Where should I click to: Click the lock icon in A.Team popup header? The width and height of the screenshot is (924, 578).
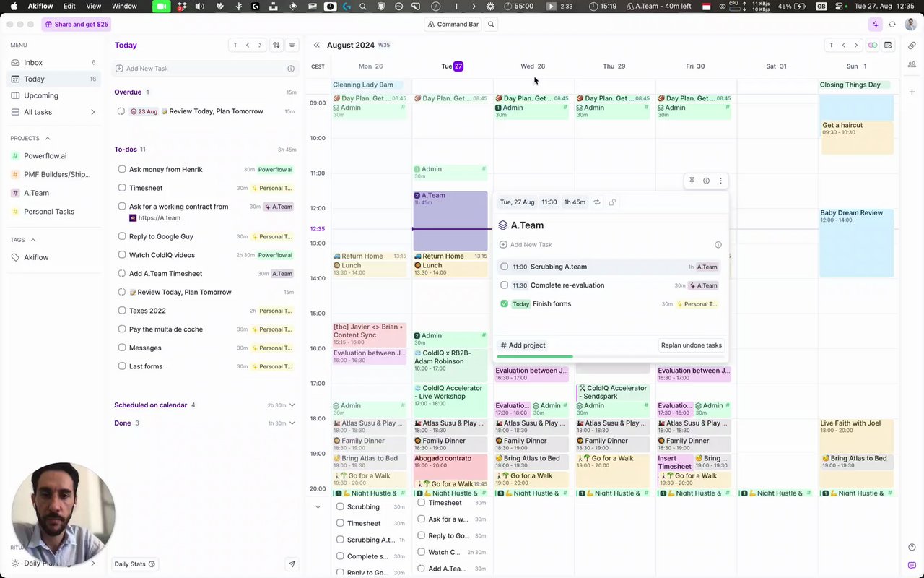612,202
